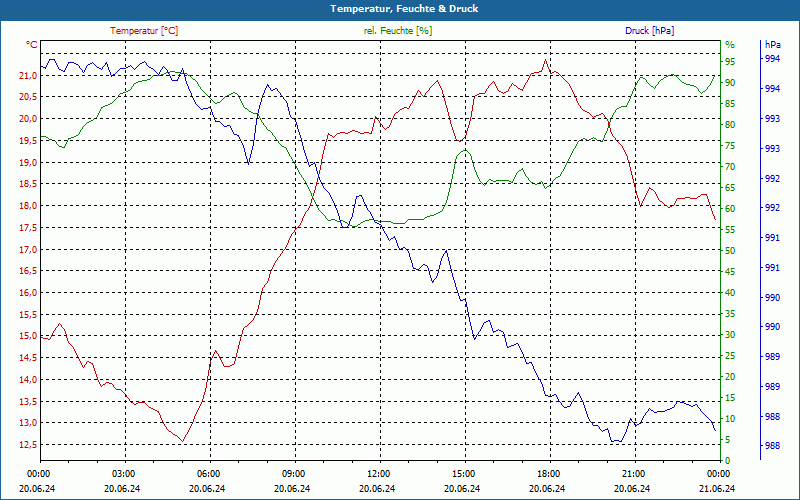Screen dimensions: 800x500
Task: Click the '14,5' temperature axis value
Action: coord(28,358)
